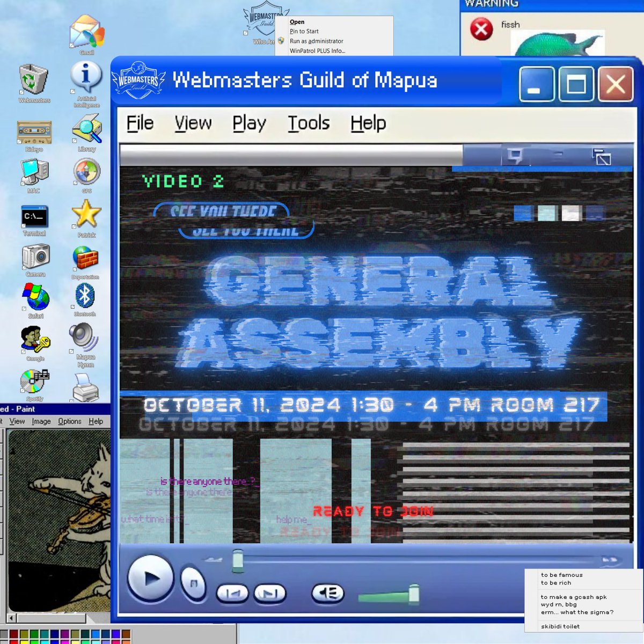
Task: Open the Paint Help menu
Action: [x=96, y=421]
